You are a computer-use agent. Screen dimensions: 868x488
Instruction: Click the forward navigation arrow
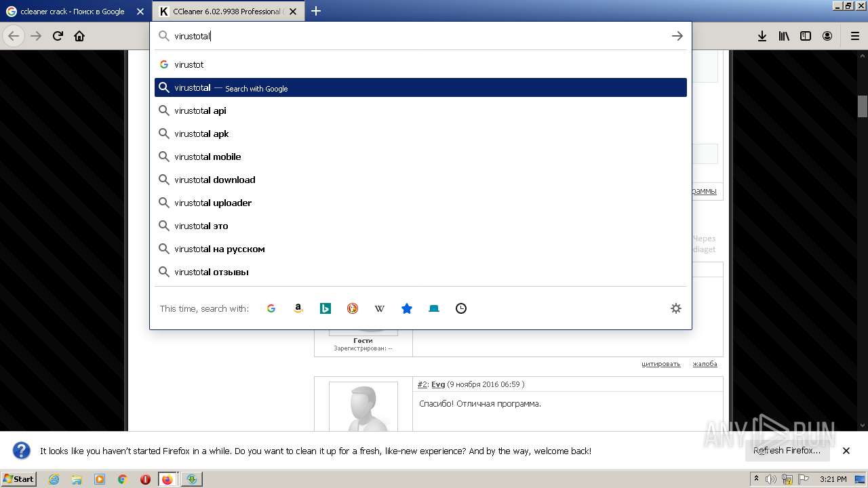click(36, 36)
